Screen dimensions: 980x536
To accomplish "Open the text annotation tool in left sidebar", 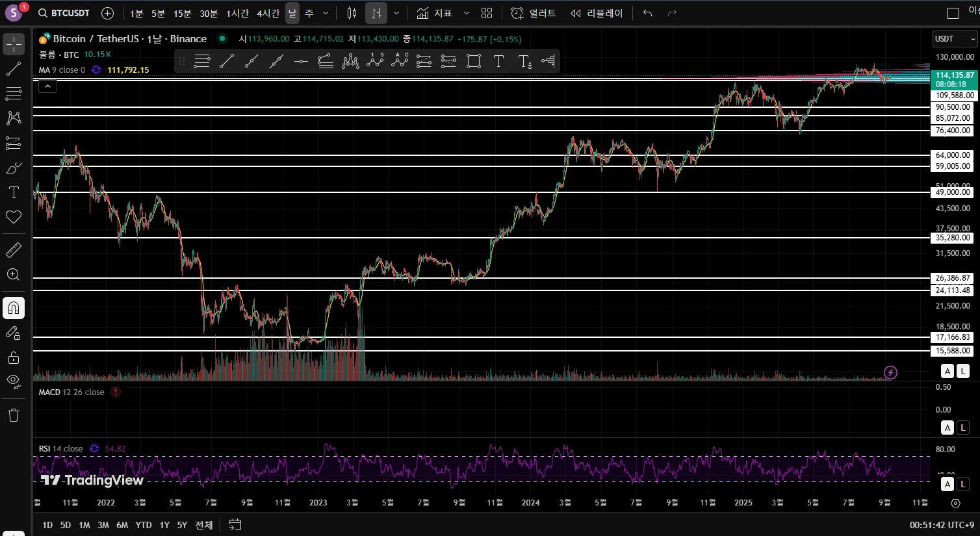I will (14, 192).
